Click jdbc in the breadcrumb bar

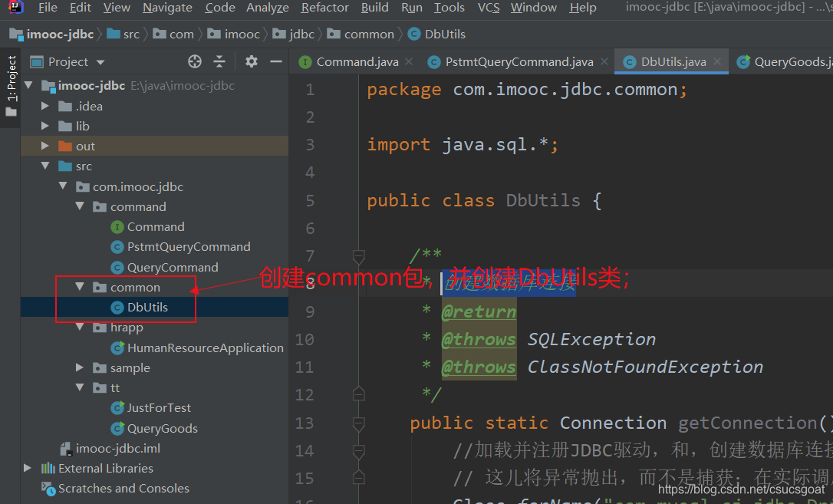tap(301, 35)
